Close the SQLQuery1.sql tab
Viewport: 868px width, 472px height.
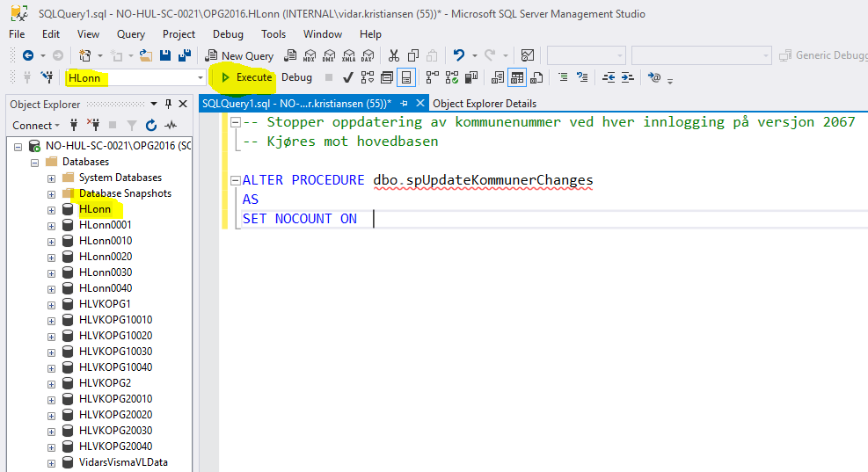[x=420, y=103]
